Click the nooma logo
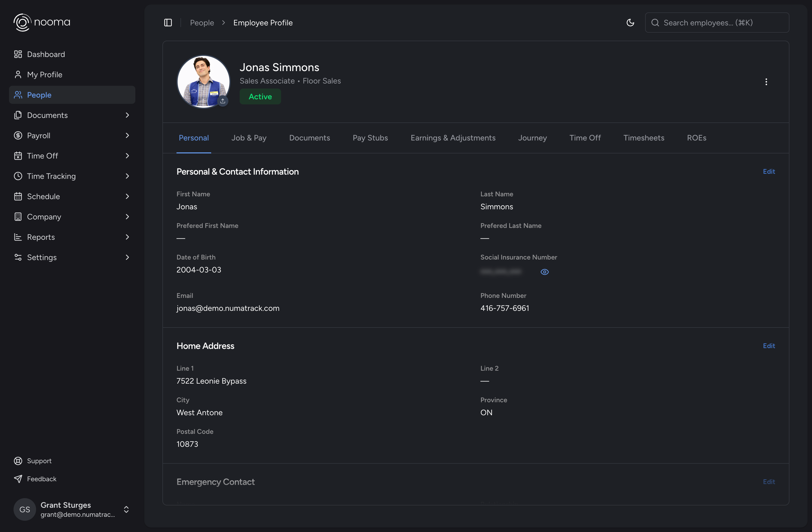This screenshot has height=532, width=812. click(42, 23)
